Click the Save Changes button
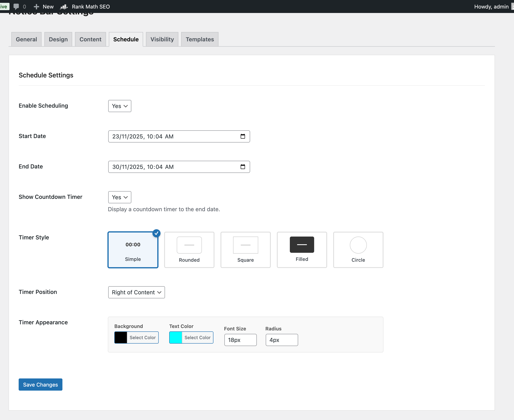Screen dimensions: 514x420 [x=40, y=385]
